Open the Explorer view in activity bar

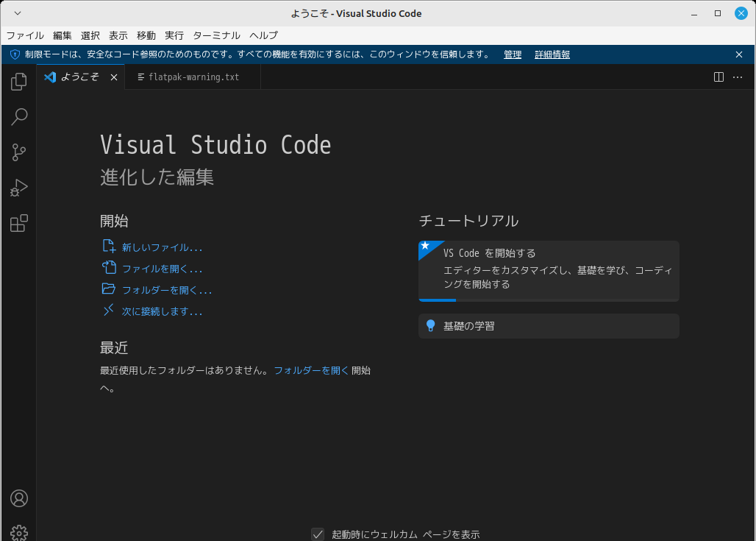[19, 82]
